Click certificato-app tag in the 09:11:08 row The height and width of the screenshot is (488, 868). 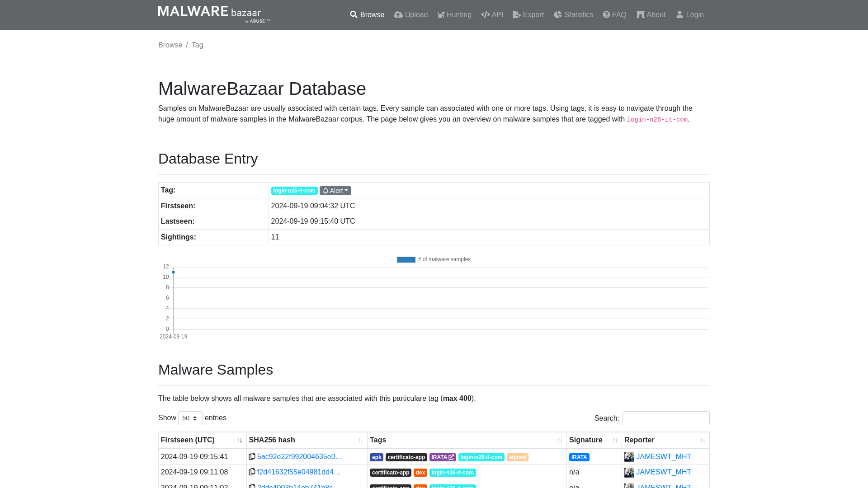[x=391, y=473]
